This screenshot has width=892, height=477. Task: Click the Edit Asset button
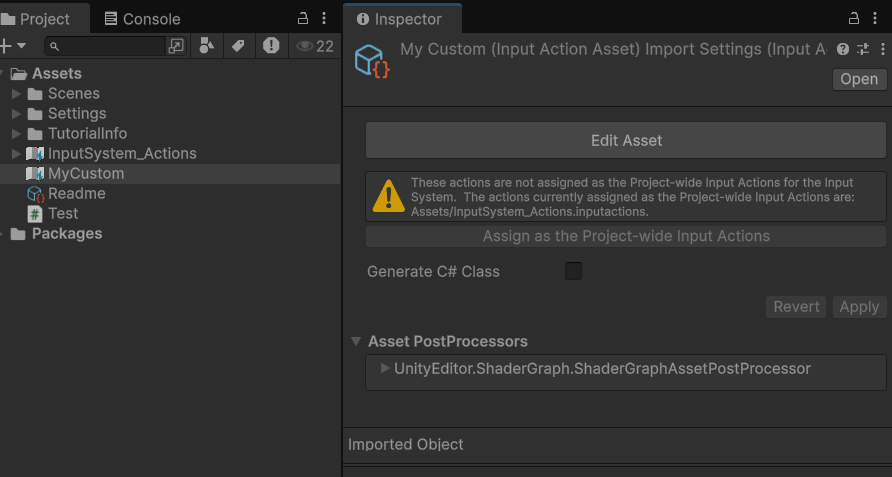pos(626,140)
